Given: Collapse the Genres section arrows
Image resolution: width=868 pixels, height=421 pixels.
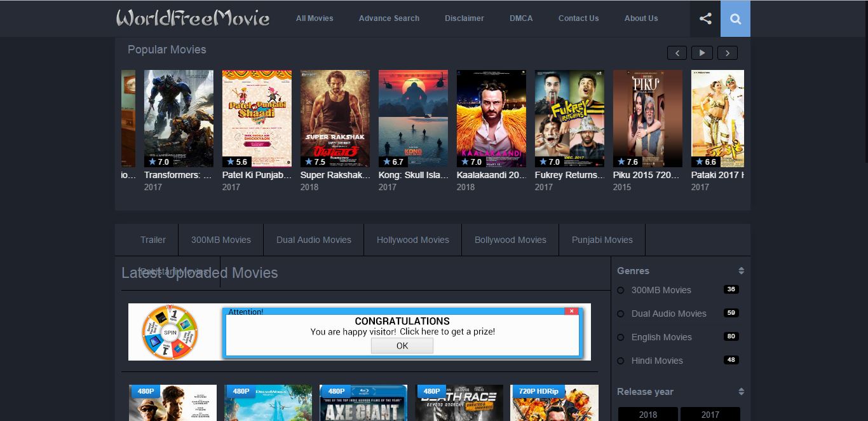Looking at the screenshot, I should (x=741, y=271).
